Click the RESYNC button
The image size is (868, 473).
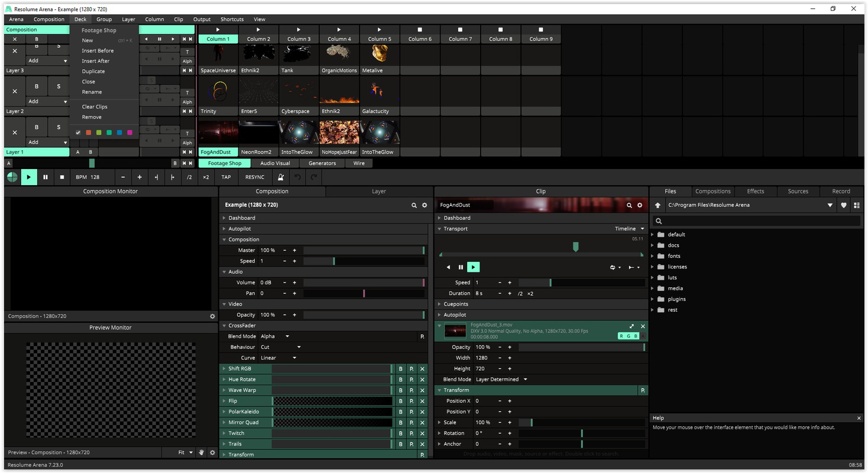(255, 177)
